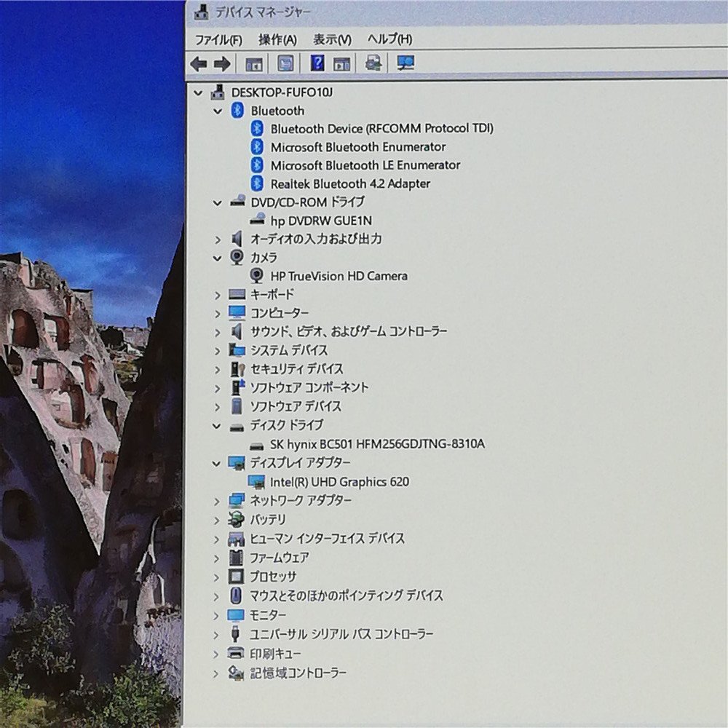728x728 pixels.
Task: Expand the ネットワーク アダプター category
Action: (216, 501)
